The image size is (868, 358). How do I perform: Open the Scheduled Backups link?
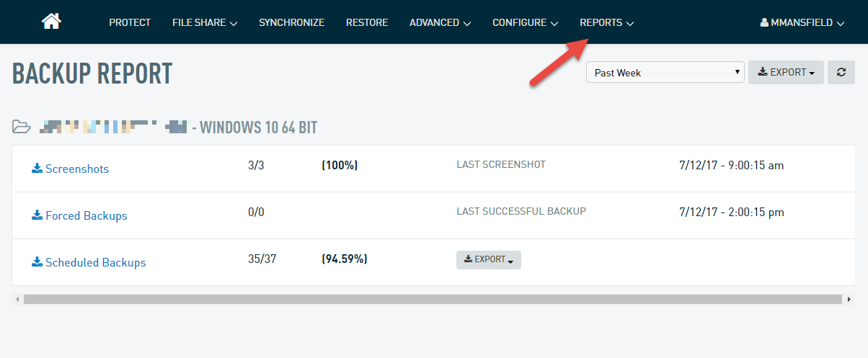click(x=95, y=262)
